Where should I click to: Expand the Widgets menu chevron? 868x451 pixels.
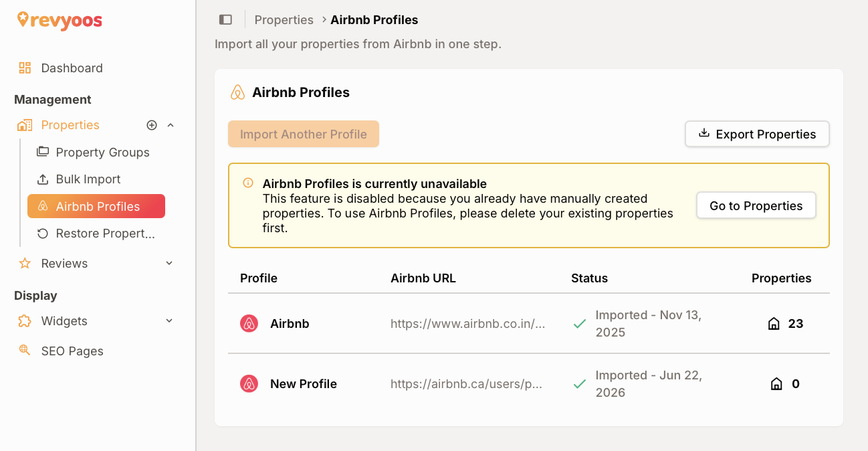169,321
